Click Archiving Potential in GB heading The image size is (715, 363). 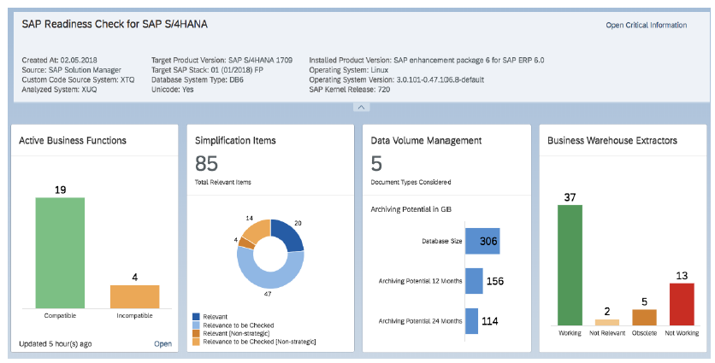click(411, 209)
